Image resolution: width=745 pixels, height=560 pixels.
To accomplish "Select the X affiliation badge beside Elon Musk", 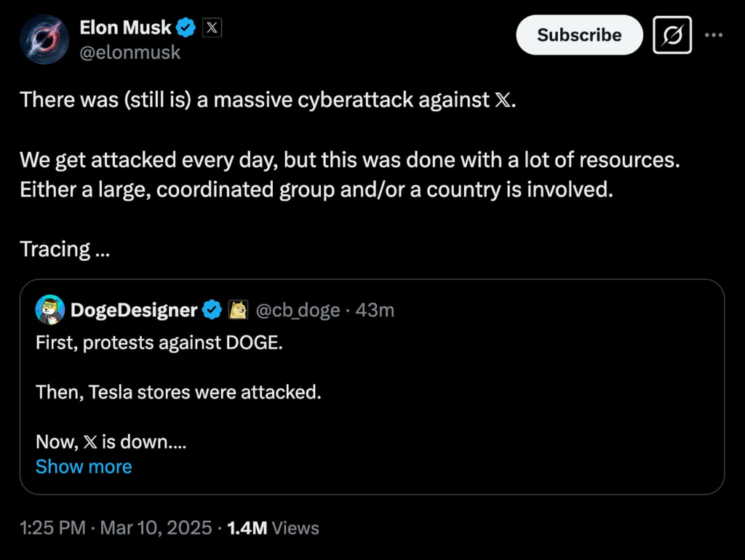I will point(211,27).
